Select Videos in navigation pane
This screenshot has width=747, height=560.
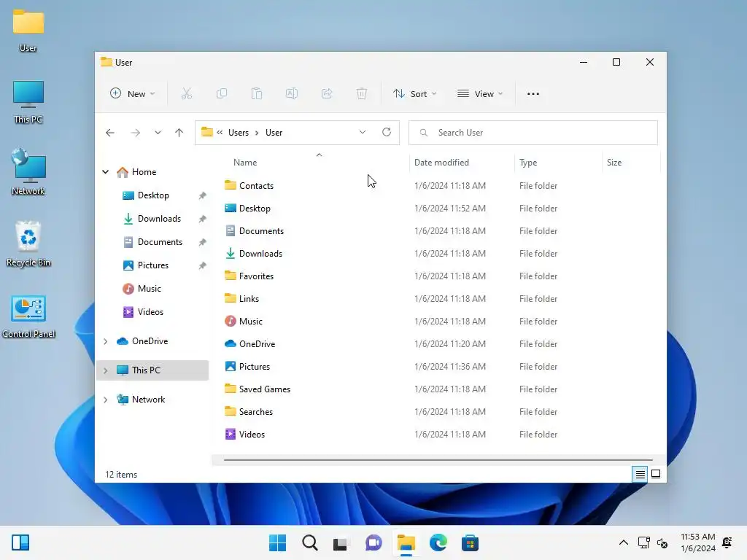(x=150, y=312)
